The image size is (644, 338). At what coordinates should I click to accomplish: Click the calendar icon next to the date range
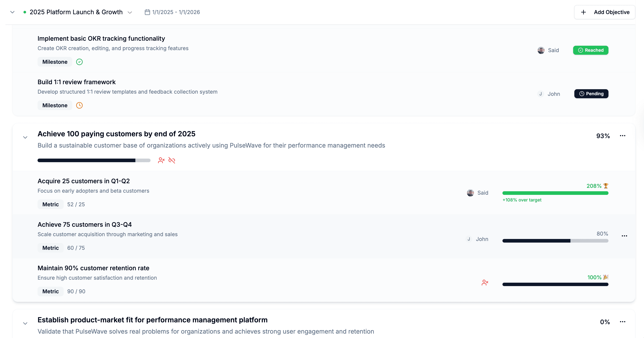click(147, 12)
